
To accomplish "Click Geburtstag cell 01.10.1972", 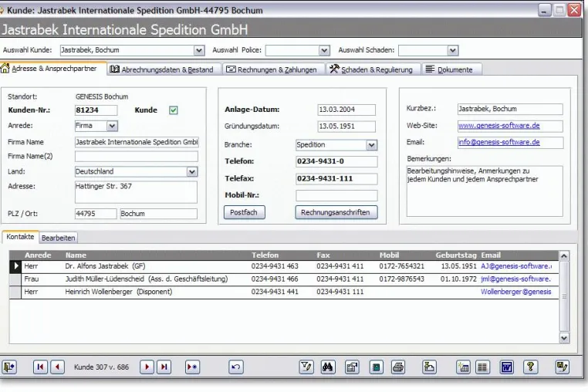I will point(458,279).
